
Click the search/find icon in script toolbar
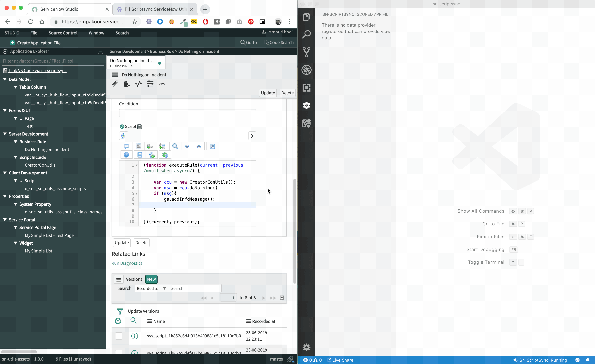(x=175, y=146)
